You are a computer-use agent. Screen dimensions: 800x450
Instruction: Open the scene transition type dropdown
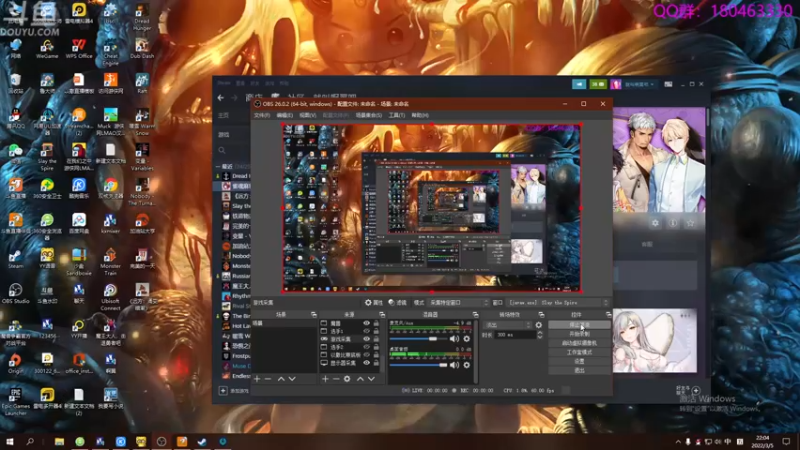click(507, 325)
